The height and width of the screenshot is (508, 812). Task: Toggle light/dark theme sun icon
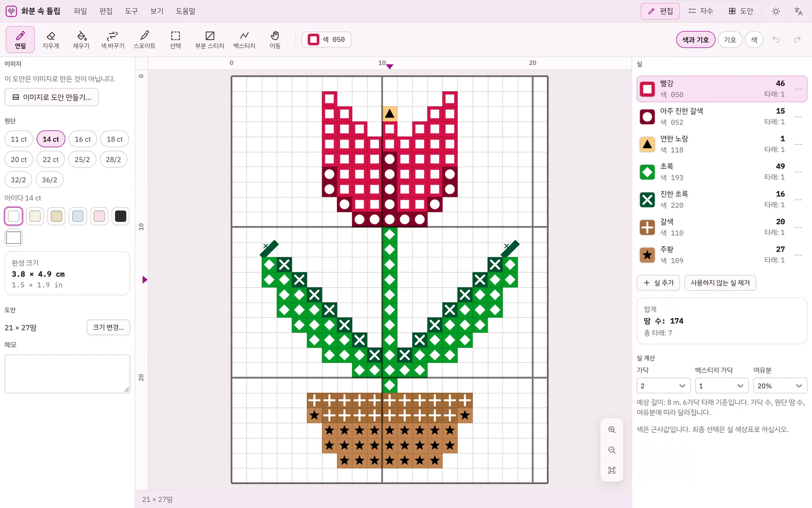pos(776,11)
